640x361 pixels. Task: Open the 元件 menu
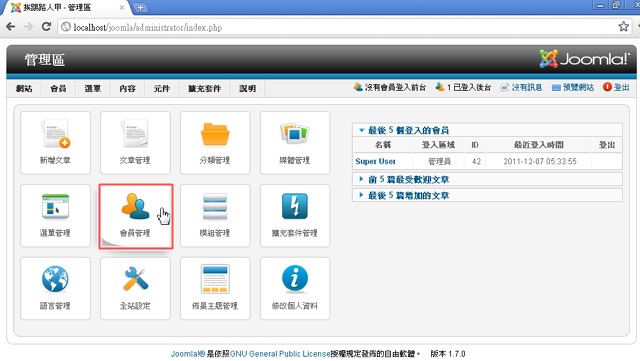point(162,89)
